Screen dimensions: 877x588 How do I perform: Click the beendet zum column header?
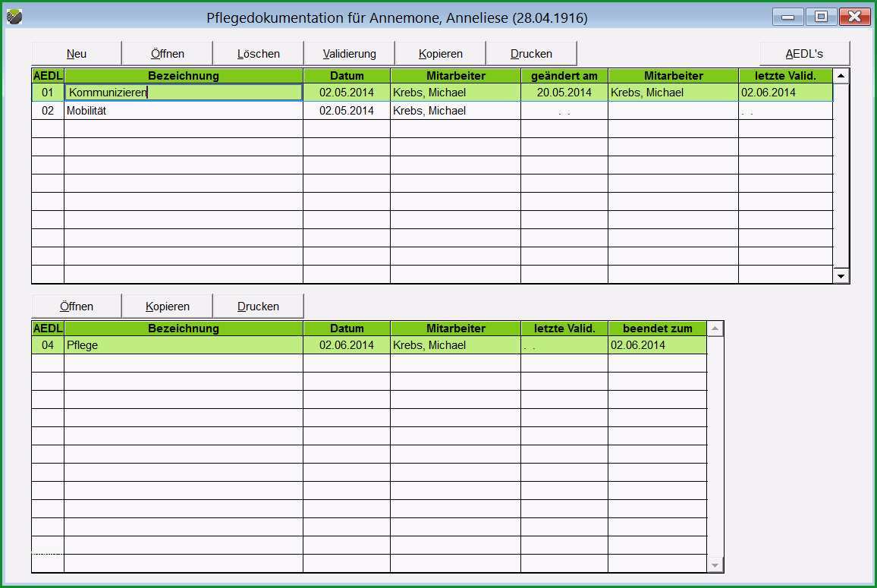[x=657, y=329]
